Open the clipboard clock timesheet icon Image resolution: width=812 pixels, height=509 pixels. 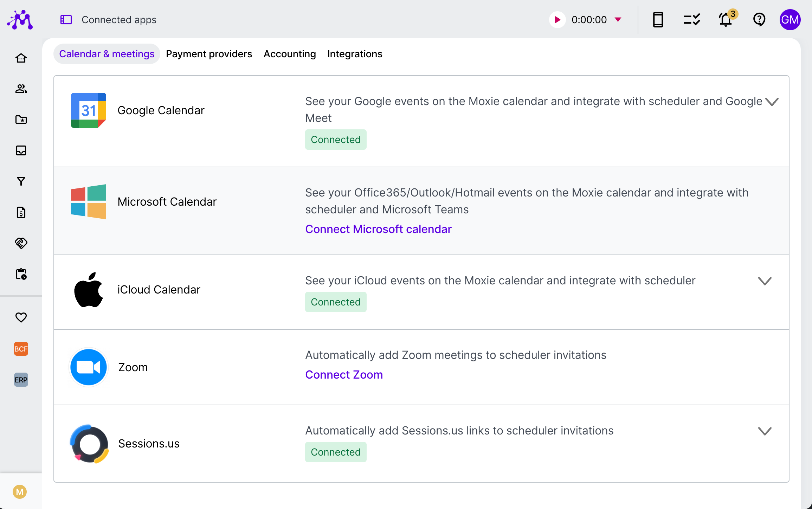tap(21, 274)
